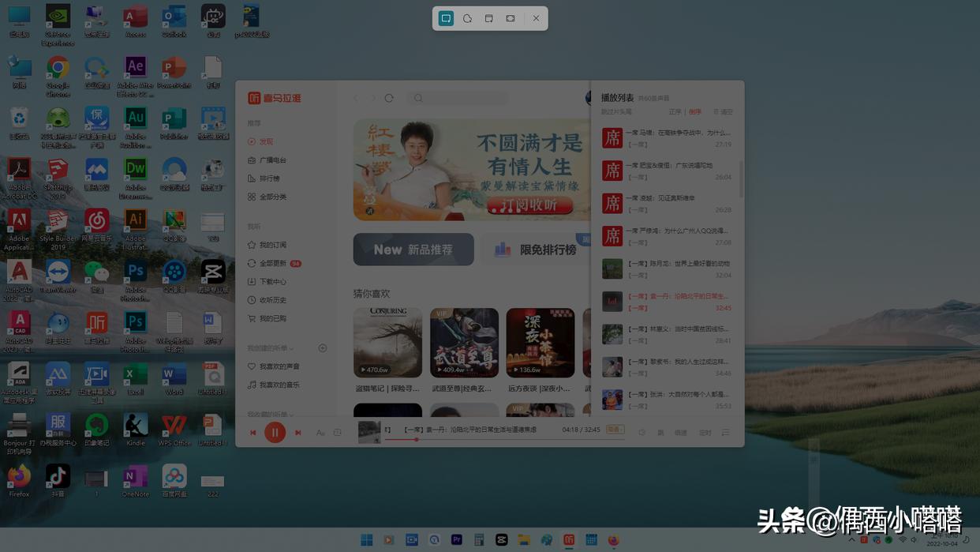Clear the playlist via 清空 link
Image resolution: width=980 pixels, height=552 pixels.
click(x=723, y=111)
